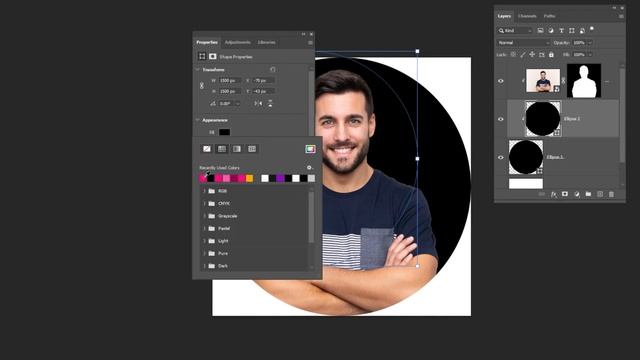This screenshot has width=640, height=360.
Task: Open swatches gear settings menu
Action: tap(309, 168)
